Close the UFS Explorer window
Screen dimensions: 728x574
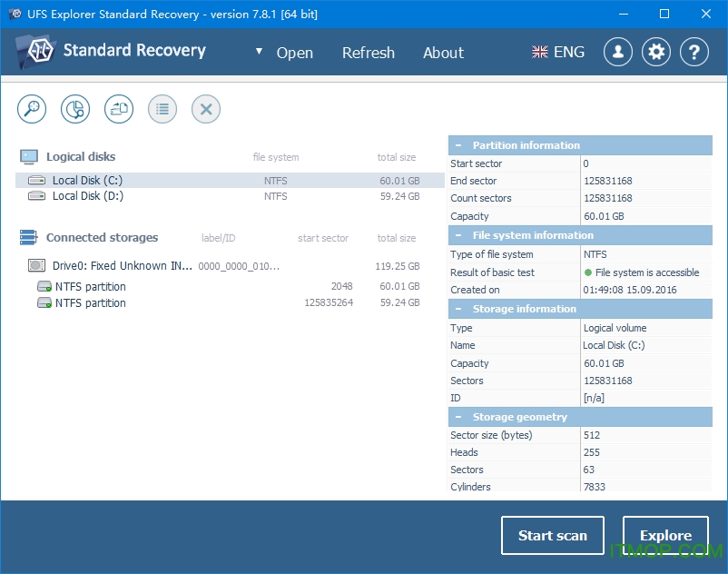(x=705, y=14)
